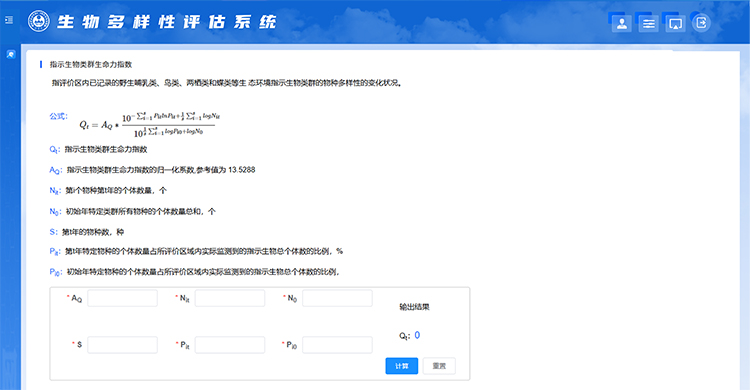The width and height of the screenshot is (750, 390).
Task: Click the Qt result value 0
Action: 417,335
